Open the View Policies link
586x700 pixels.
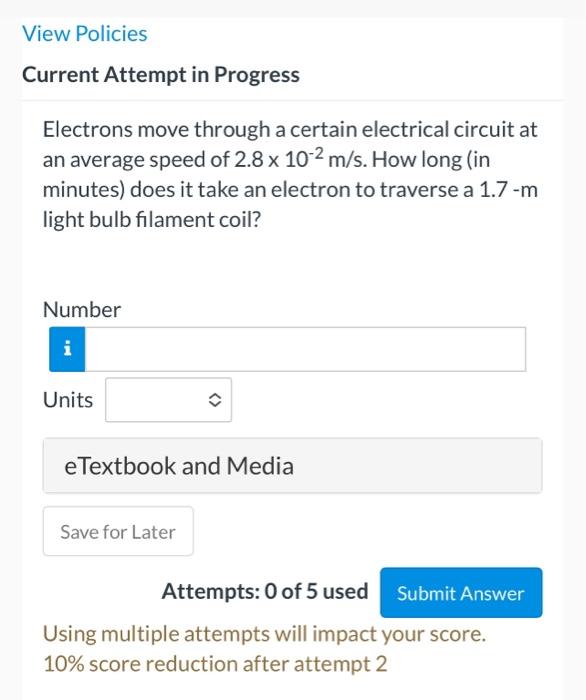point(85,34)
